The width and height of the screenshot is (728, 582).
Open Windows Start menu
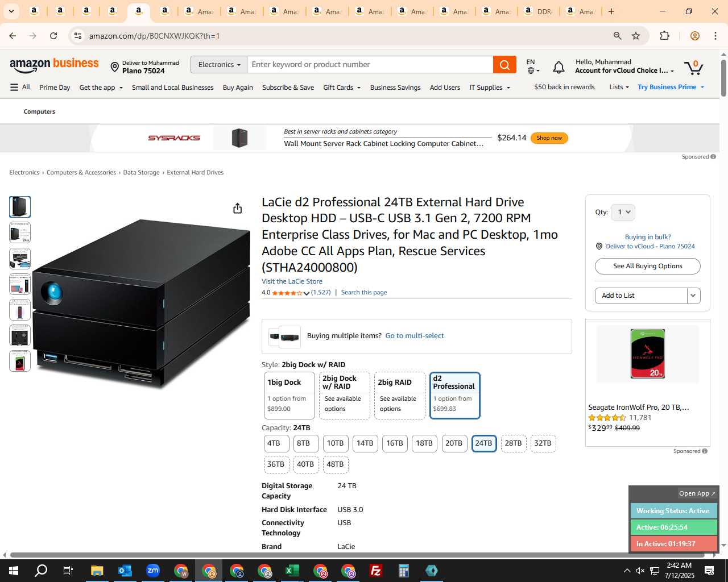(x=14, y=571)
